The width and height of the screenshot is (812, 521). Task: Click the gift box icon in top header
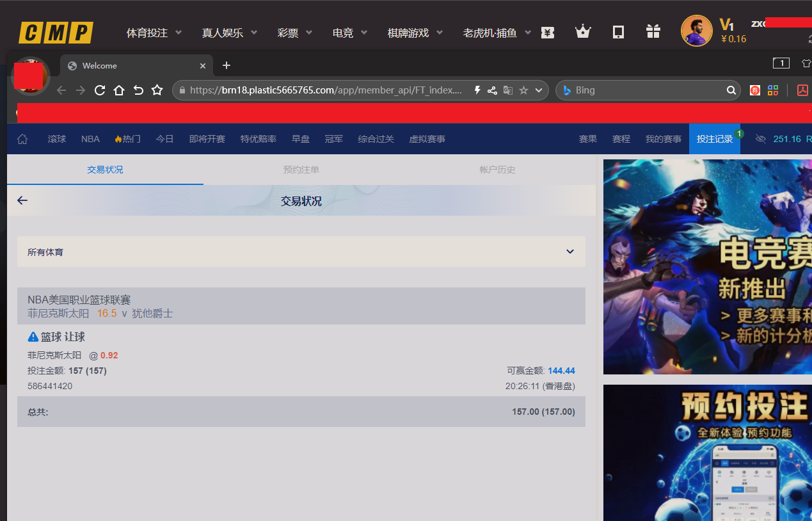[653, 32]
